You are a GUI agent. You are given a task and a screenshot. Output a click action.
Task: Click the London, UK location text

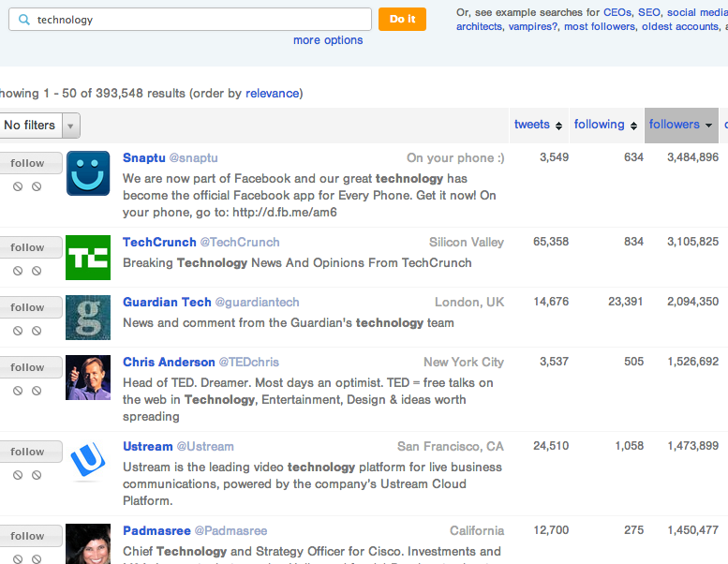pyautogui.click(x=469, y=303)
